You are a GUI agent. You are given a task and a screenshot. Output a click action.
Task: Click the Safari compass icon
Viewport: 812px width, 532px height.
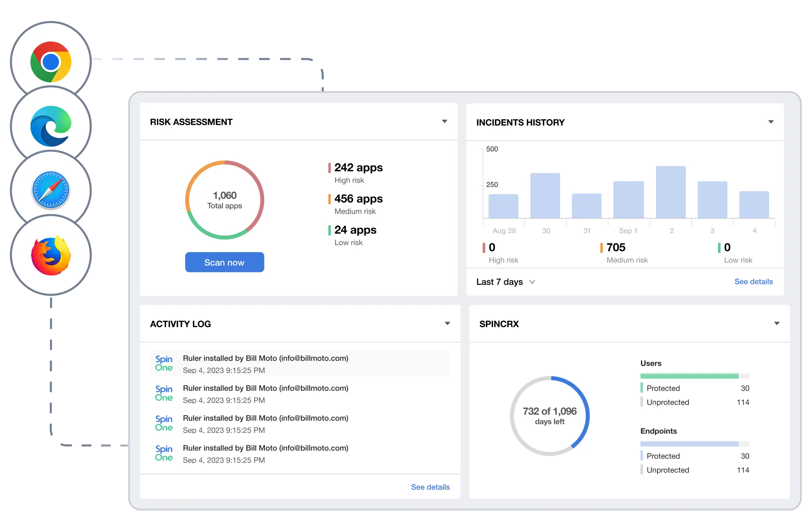[x=51, y=190]
